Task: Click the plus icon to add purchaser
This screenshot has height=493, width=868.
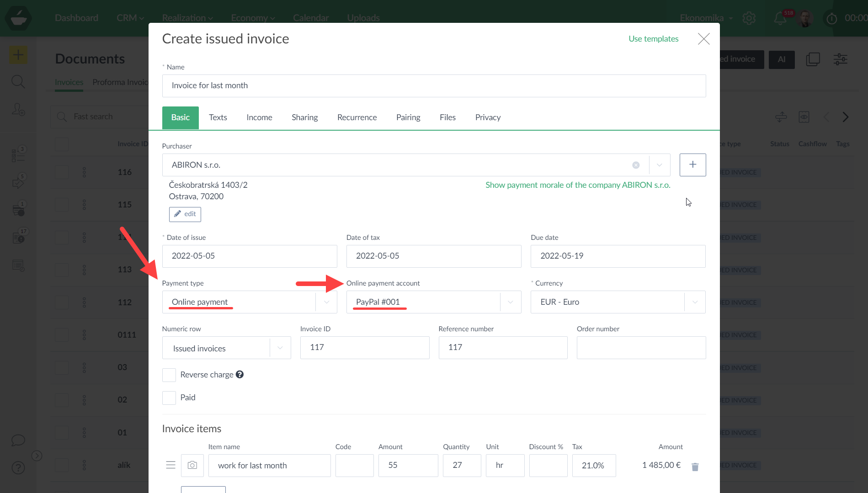Action: point(692,165)
